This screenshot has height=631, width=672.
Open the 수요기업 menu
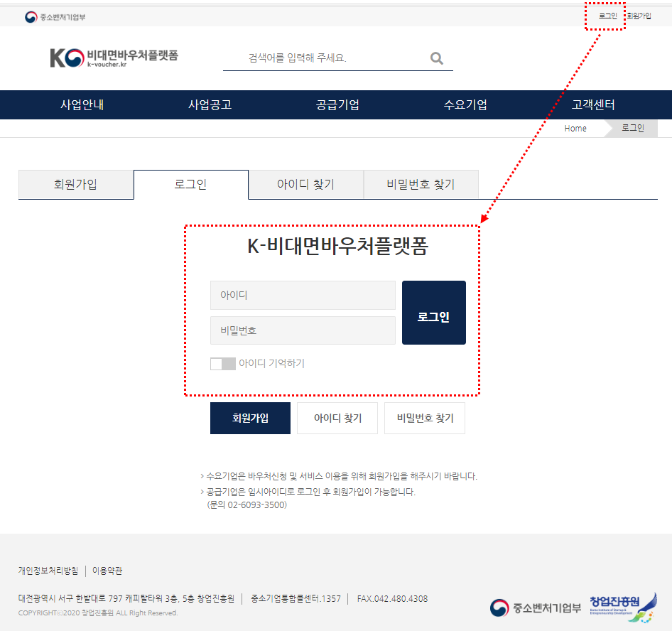click(465, 104)
